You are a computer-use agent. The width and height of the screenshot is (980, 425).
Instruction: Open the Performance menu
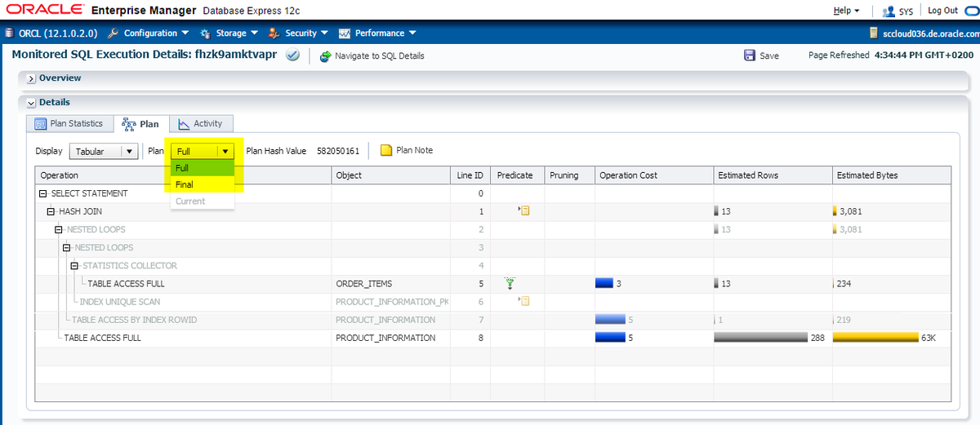pyautogui.click(x=385, y=33)
